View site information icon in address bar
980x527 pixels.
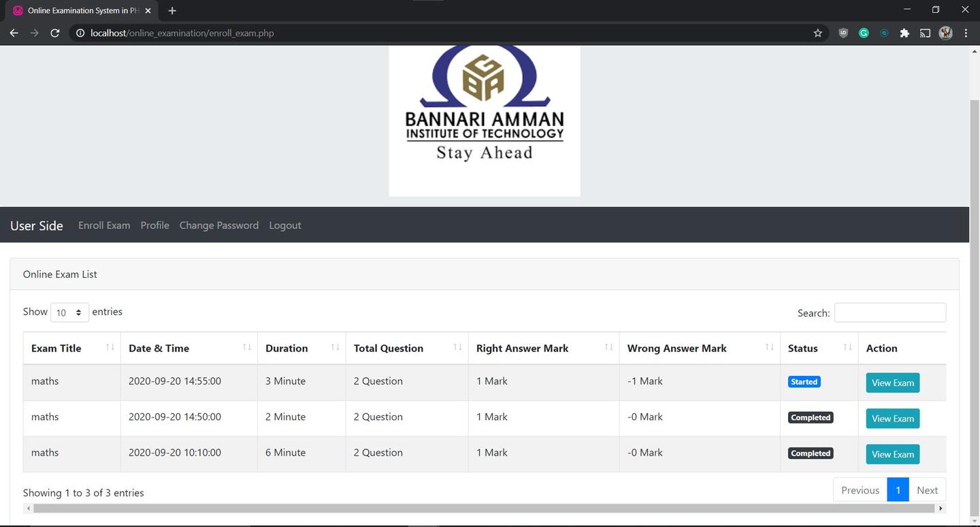pyautogui.click(x=80, y=33)
